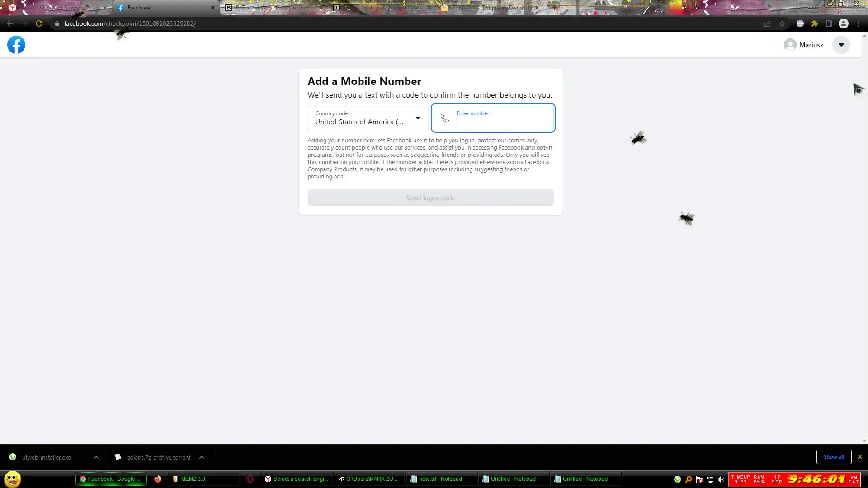Open Chrome's three-dot menu
868x488 pixels.
coord(859,23)
